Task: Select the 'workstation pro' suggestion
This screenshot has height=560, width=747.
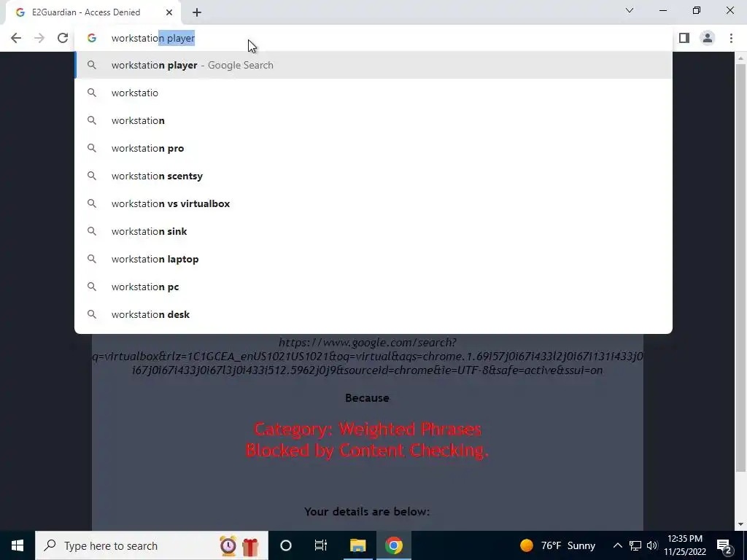Action: point(373,148)
